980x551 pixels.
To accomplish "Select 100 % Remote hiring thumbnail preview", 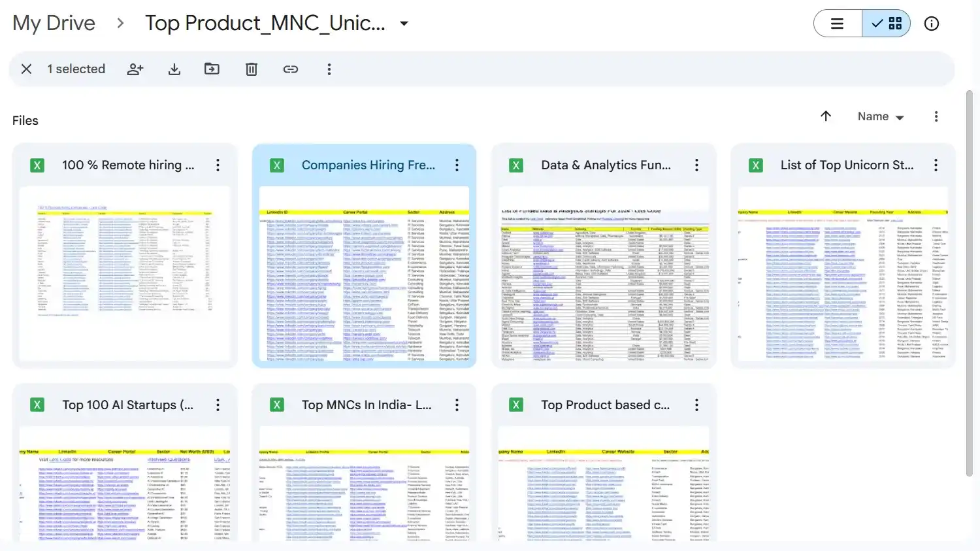I will 125,274.
